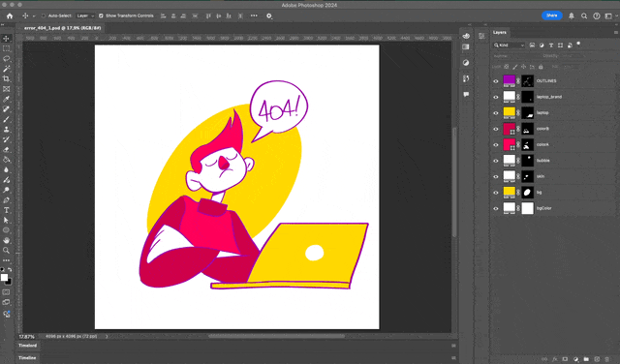Select the Zoom tool in toolbar
Viewport: 620px width, 364px height.
pyautogui.click(x=7, y=251)
